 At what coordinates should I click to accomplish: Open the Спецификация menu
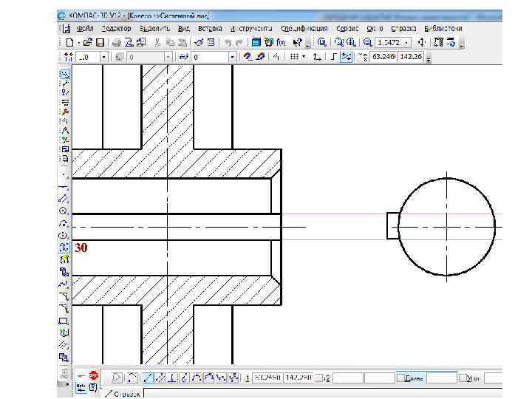[304, 28]
